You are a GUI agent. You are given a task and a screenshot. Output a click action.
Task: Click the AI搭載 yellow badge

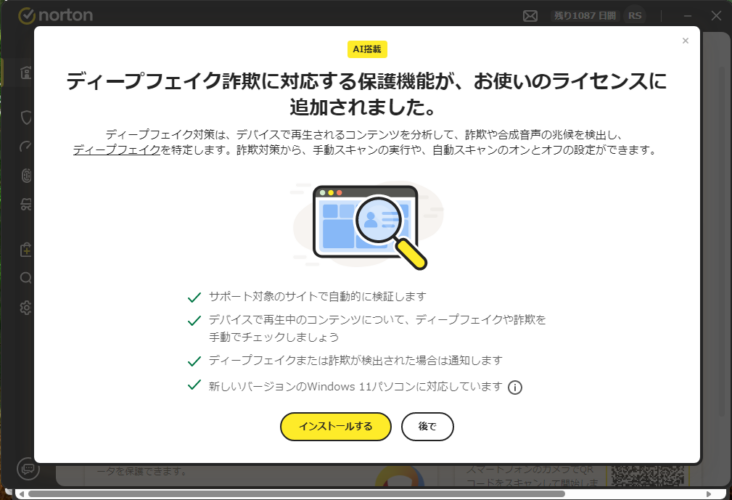pos(367,49)
